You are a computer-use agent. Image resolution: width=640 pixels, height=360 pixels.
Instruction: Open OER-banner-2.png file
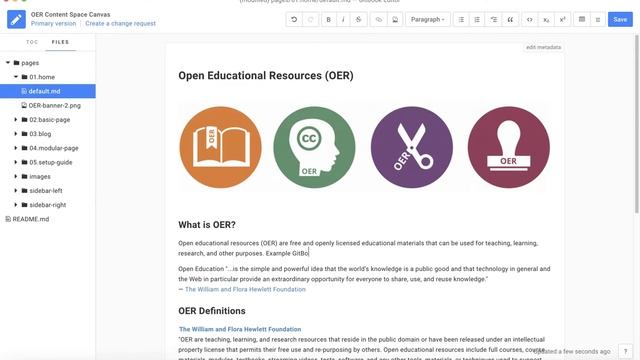pyautogui.click(x=55, y=105)
